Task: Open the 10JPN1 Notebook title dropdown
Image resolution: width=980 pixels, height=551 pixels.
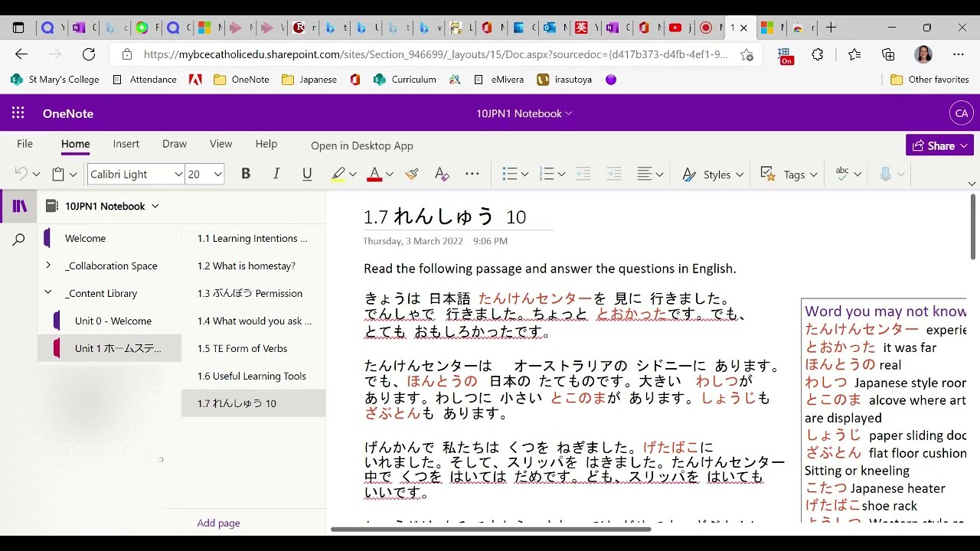Action: [524, 113]
